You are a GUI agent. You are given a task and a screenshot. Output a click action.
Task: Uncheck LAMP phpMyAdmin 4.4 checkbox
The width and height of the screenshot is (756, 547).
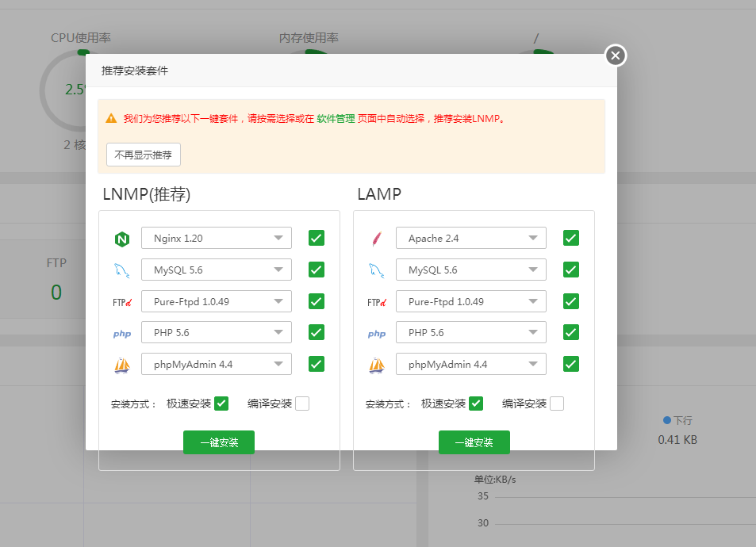click(571, 364)
